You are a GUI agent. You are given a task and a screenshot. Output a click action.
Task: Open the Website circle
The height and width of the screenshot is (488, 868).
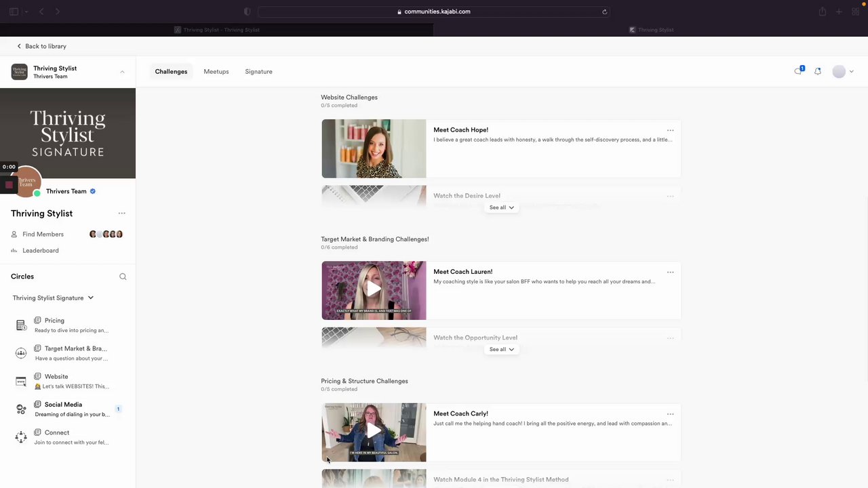[x=68, y=382]
